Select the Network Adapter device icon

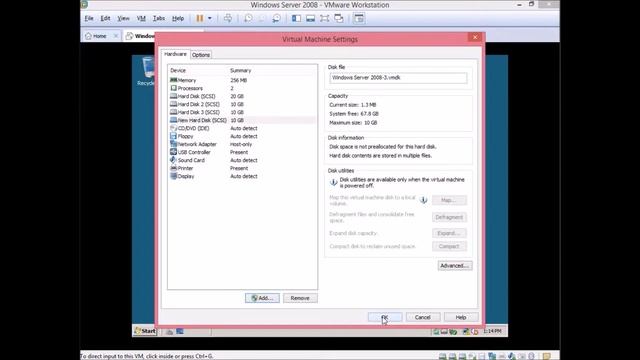[x=173, y=144]
